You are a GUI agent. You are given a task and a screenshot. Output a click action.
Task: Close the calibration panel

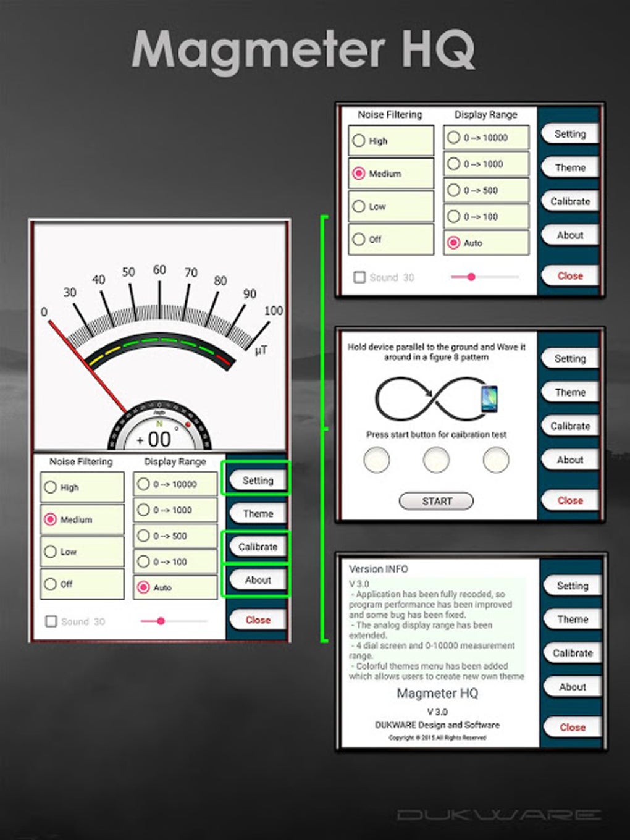[x=569, y=500]
